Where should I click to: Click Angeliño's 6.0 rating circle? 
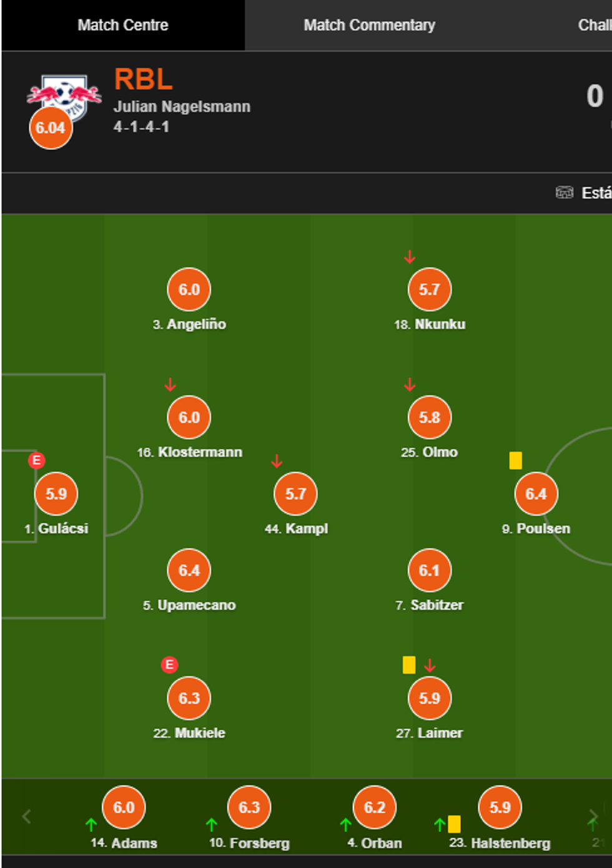click(x=189, y=290)
